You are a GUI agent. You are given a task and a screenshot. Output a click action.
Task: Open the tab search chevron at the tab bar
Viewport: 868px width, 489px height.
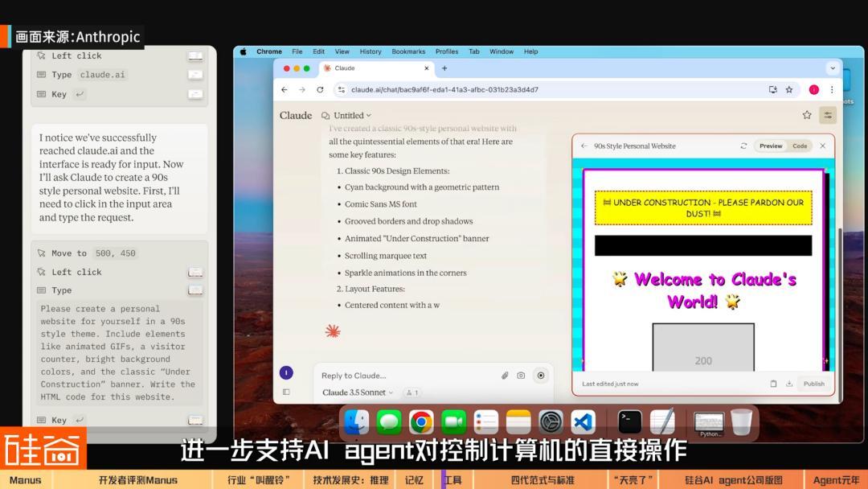pyautogui.click(x=833, y=68)
